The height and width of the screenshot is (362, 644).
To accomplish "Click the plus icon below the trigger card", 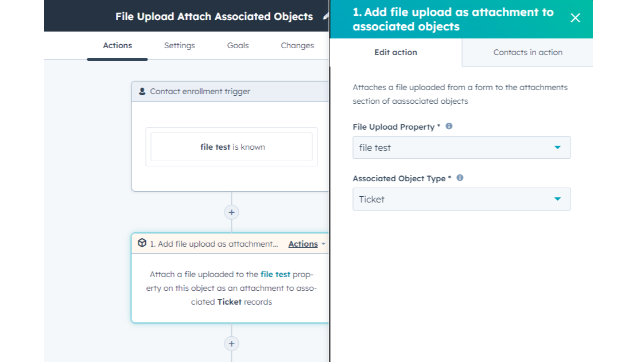I will coord(231,212).
